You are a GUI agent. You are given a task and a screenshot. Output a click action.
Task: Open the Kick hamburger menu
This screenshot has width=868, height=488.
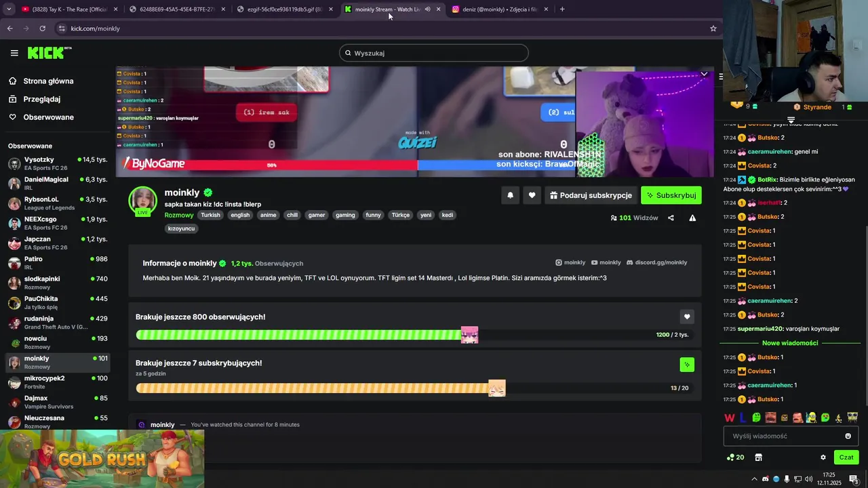click(x=14, y=53)
